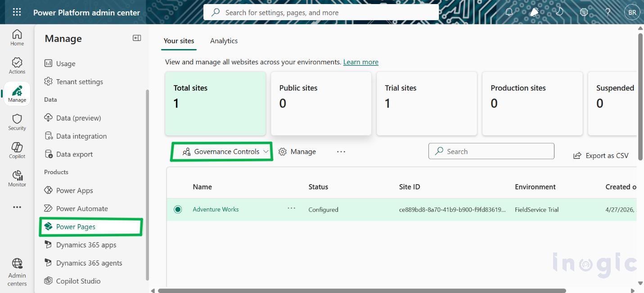Show more items in left rail
The width and height of the screenshot is (644, 293).
click(17, 207)
